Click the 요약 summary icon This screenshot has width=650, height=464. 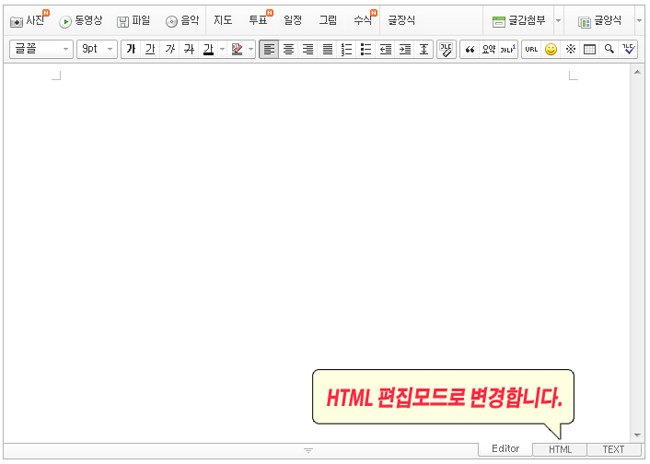click(489, 49)
